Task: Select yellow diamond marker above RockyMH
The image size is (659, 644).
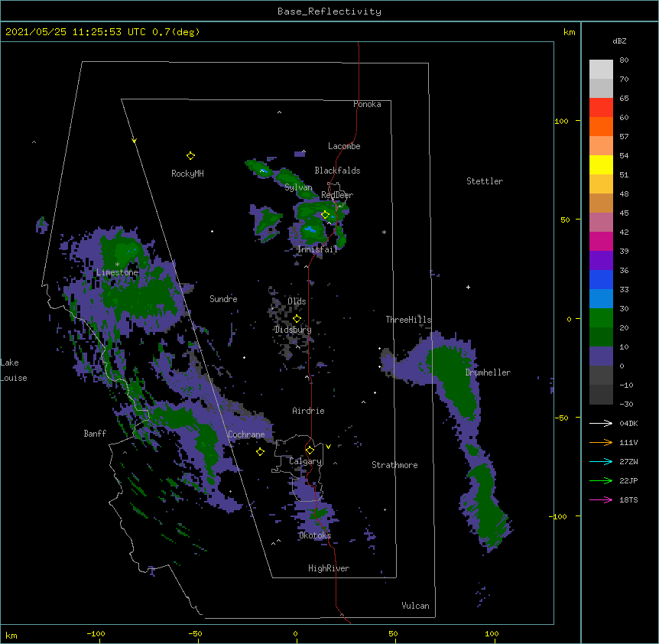Action: click(190, 156)
